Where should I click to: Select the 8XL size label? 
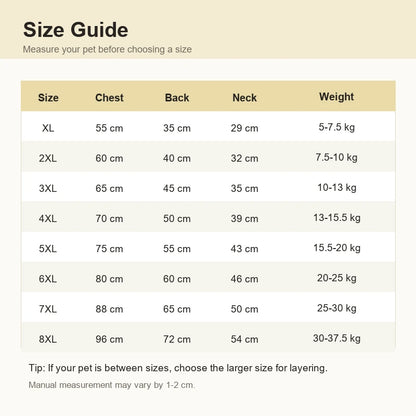pos(48,339)
